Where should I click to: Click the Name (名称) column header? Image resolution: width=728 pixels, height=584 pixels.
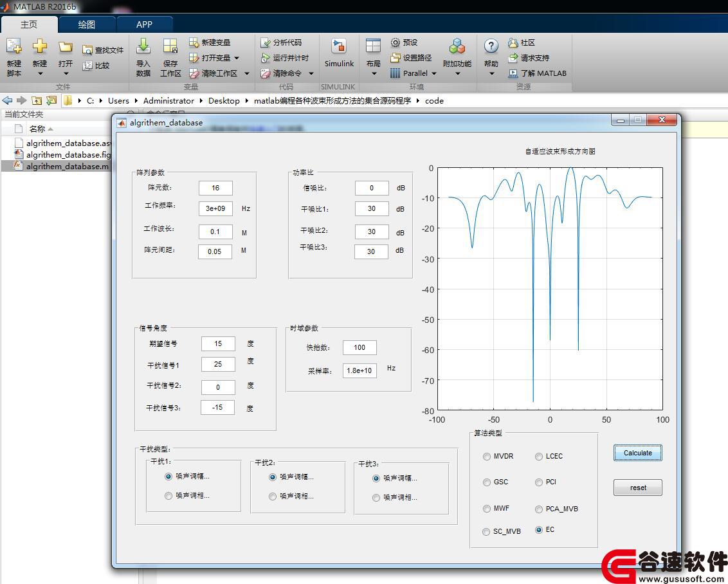(x=37, y=129)
